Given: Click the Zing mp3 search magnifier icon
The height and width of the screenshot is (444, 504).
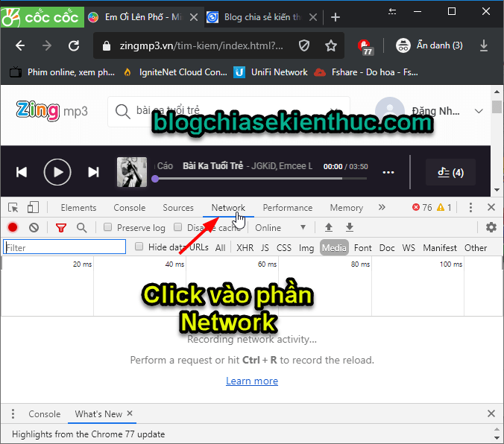Looking at the screenshot, I should click(x=122, y=112).
